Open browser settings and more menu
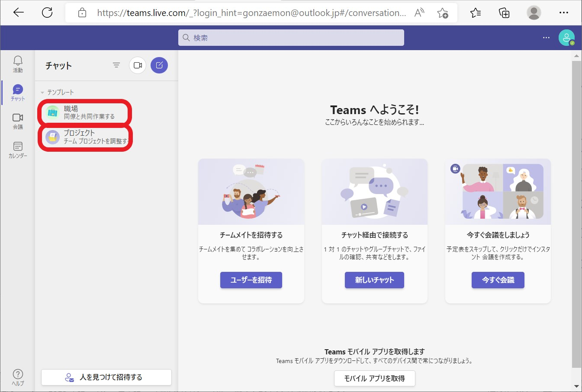 coord(563,13)
